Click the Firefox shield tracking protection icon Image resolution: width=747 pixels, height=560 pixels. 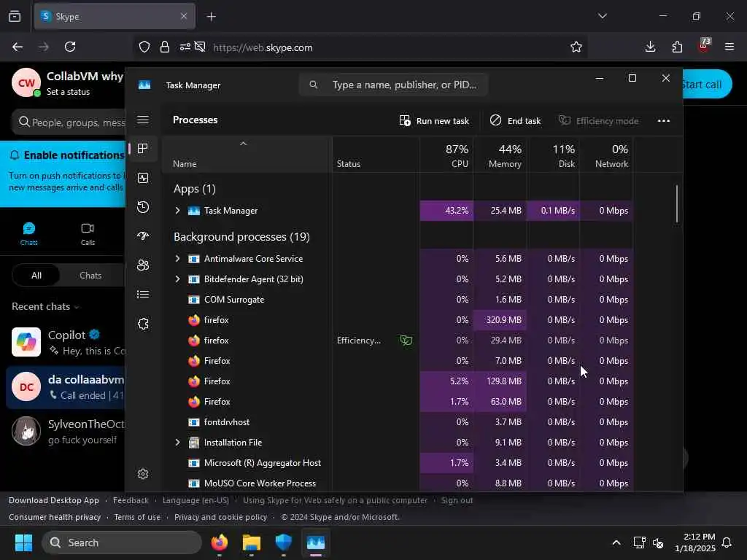(144, 47)
